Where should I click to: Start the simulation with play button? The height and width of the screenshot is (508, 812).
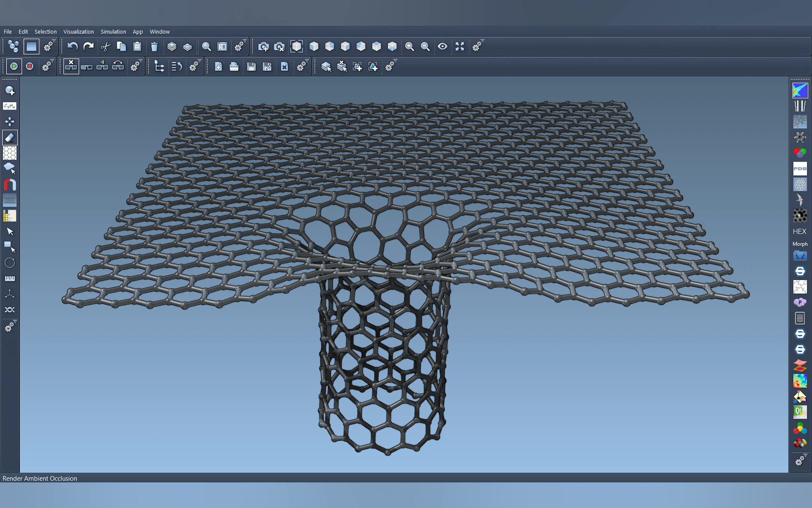14,66
